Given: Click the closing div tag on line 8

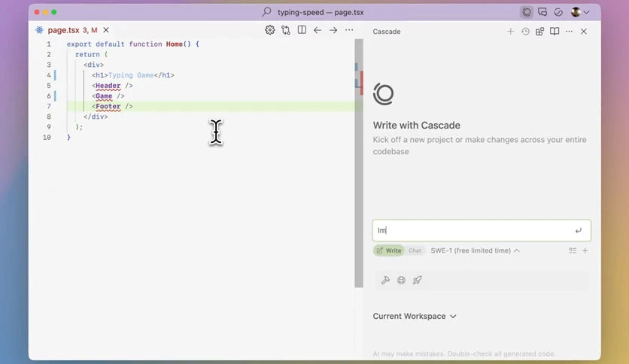Looking at the screenshot, I should point(96,117).
